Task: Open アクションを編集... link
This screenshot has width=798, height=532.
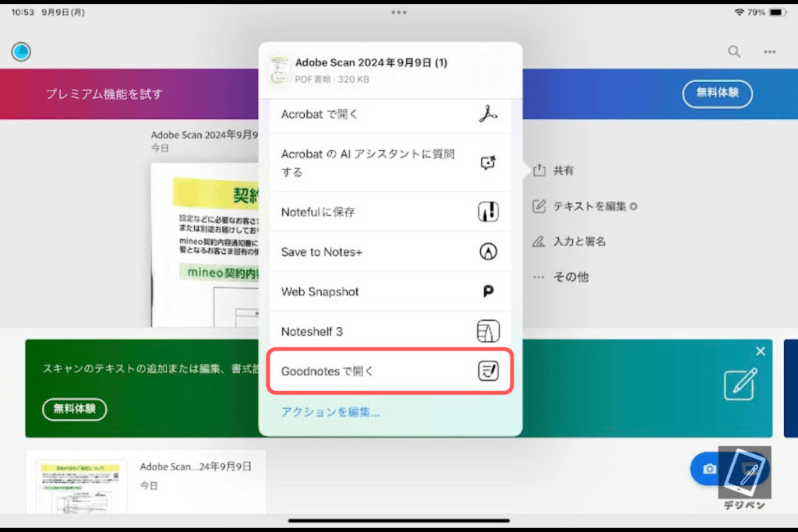Action: click(330, 412)
